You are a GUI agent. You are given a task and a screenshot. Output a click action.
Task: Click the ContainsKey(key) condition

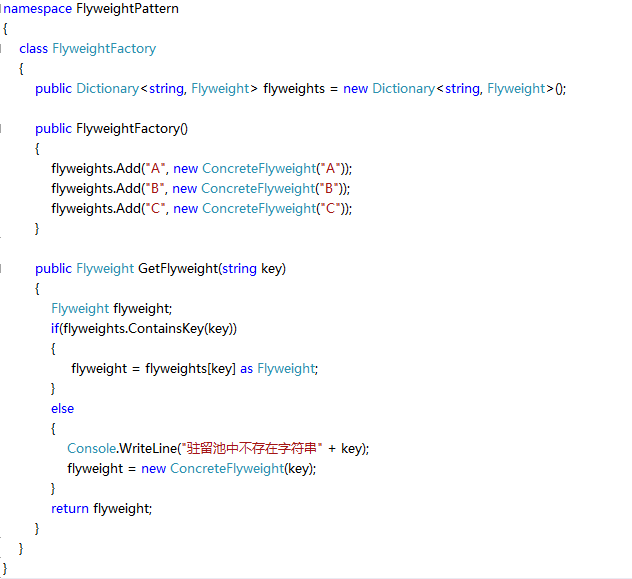[x=182, y=329]
